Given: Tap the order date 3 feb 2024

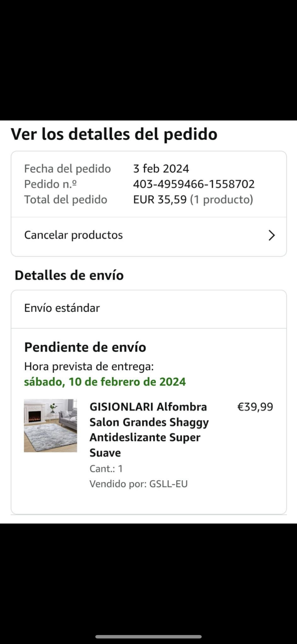Looking at the screenshot, I should (161, 169).
